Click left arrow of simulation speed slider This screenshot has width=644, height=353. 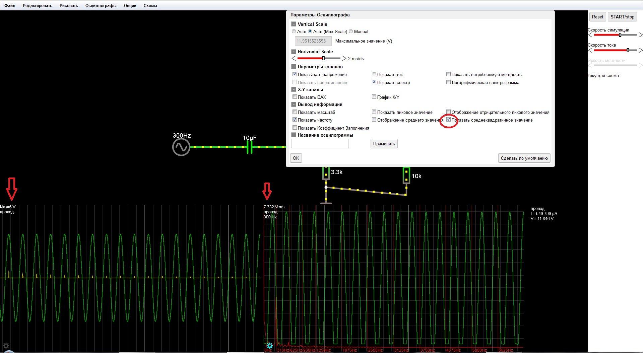point(590,35)
